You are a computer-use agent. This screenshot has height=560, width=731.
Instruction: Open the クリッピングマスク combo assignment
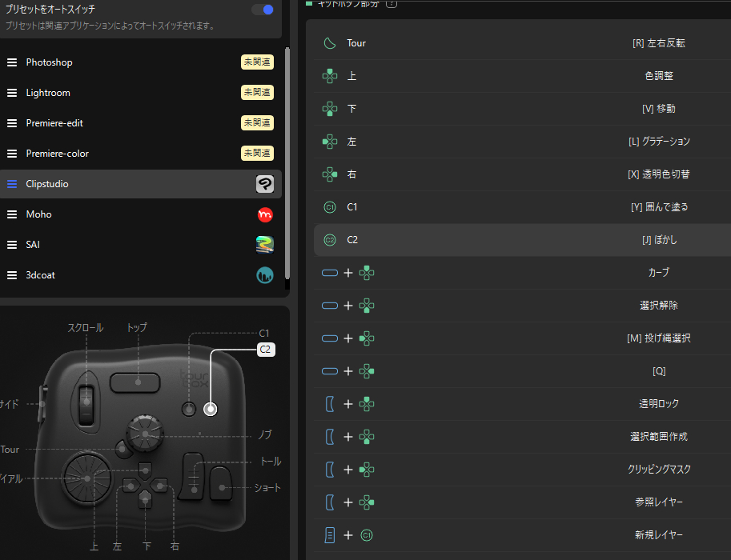click(x=658, y=470)
